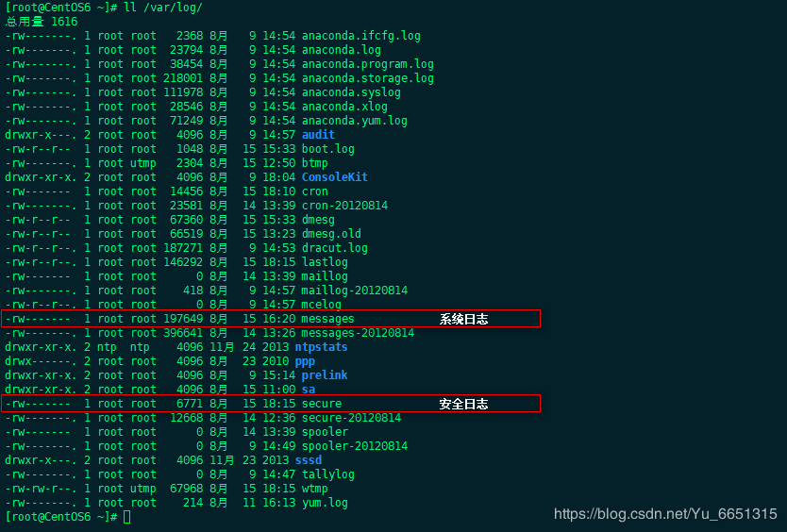Select the lastlog filename
The height and width of the screenshot is (532, 787).
[325, 262]
